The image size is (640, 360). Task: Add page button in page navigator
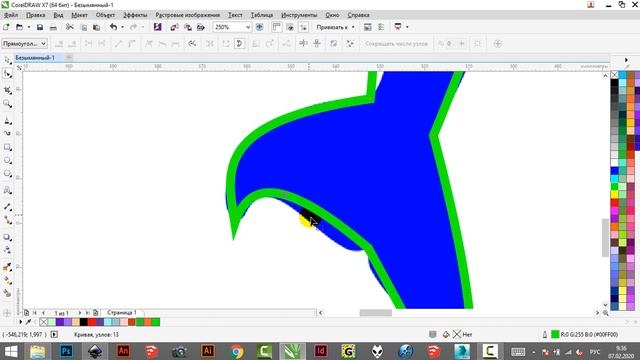tap(96, 313)
